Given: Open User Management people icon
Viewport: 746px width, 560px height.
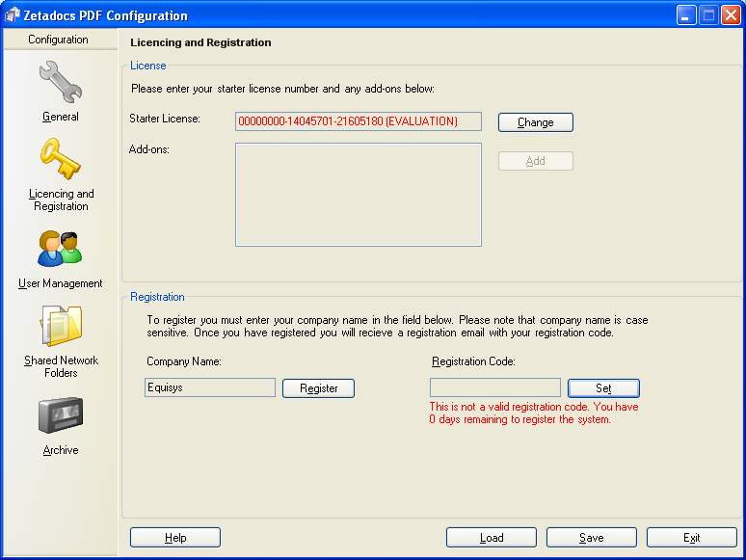Looking at the screenshot, I should point(60,249).
